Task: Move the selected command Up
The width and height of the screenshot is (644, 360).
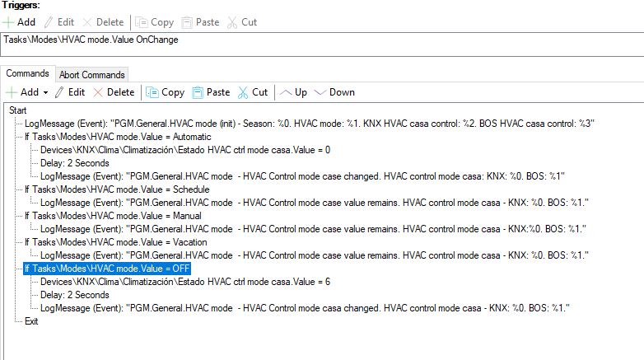Action: click(295, 92)
